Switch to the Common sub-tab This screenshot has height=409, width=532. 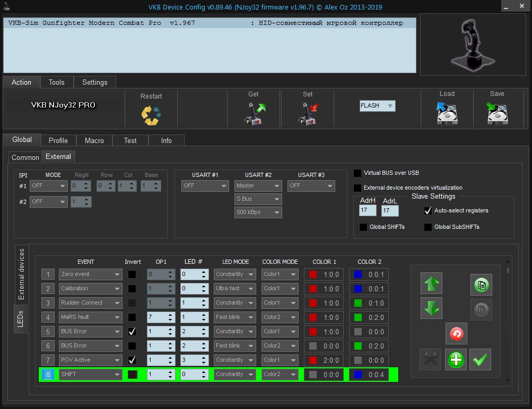25,157
